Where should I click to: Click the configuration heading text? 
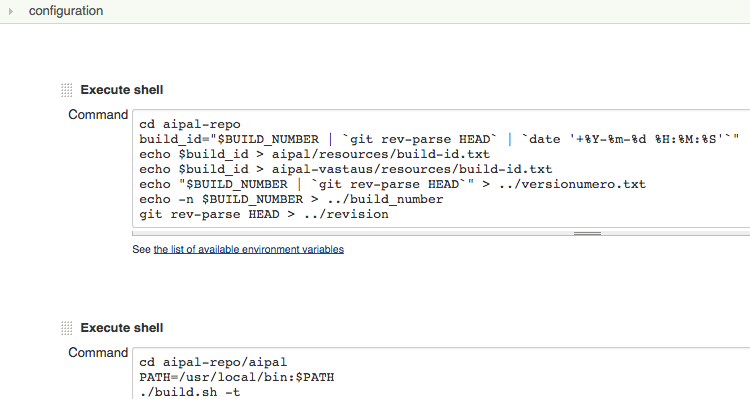66,11
